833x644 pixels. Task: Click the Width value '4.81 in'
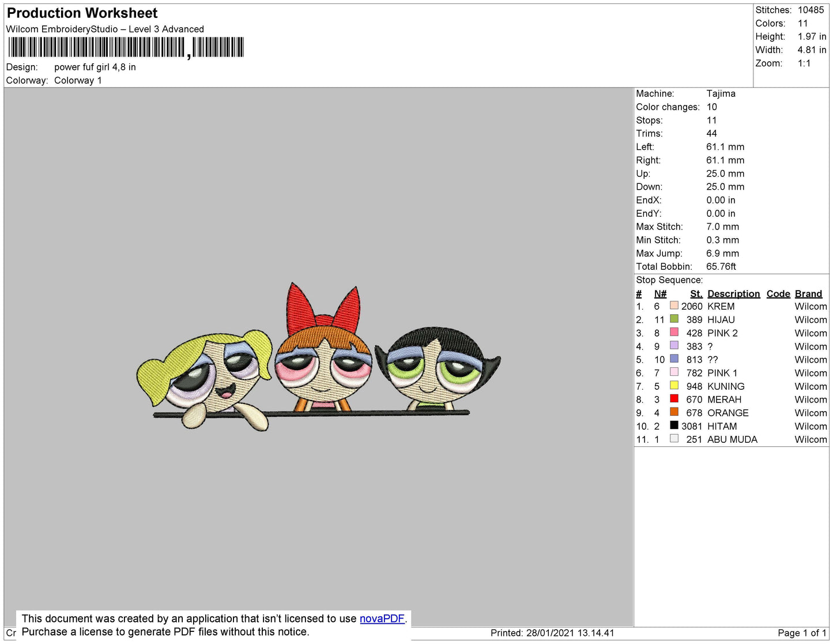(x=812, y=50)
